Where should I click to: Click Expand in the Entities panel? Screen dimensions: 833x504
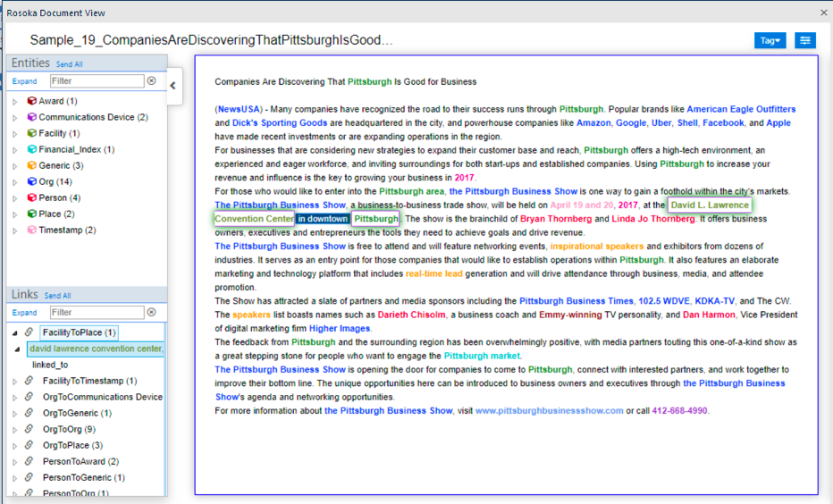[24, 81]
